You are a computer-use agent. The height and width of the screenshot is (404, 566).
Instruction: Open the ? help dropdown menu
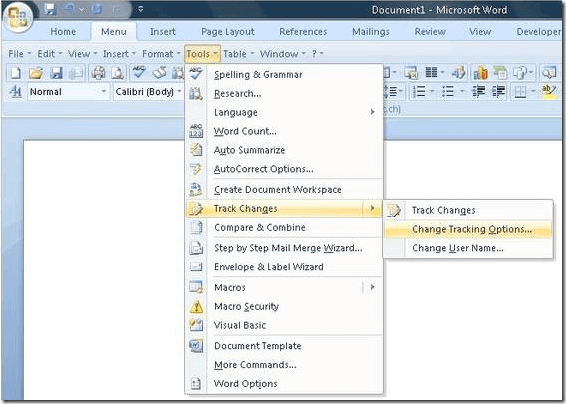click(x=318, y=54)
